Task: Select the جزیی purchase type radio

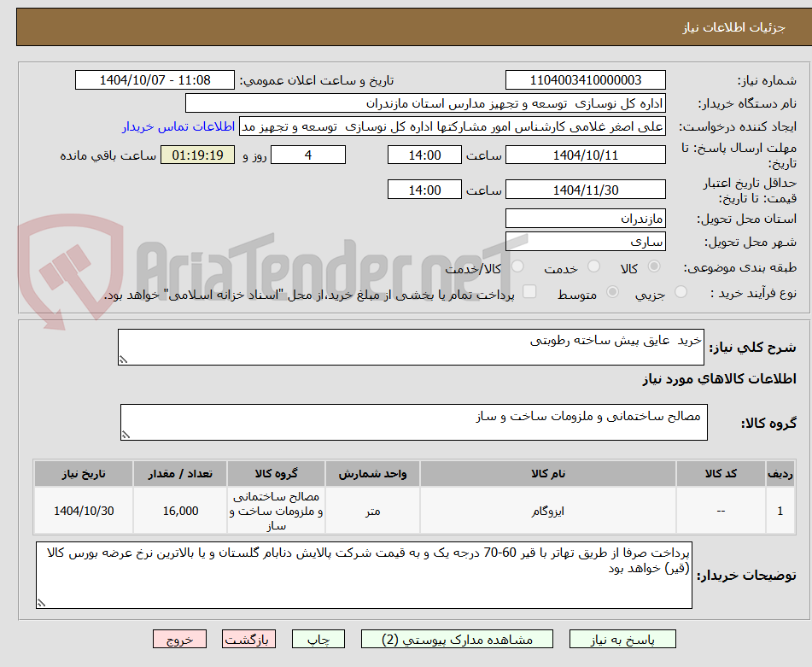Action: pyautogui.click(x=681, y=292)
